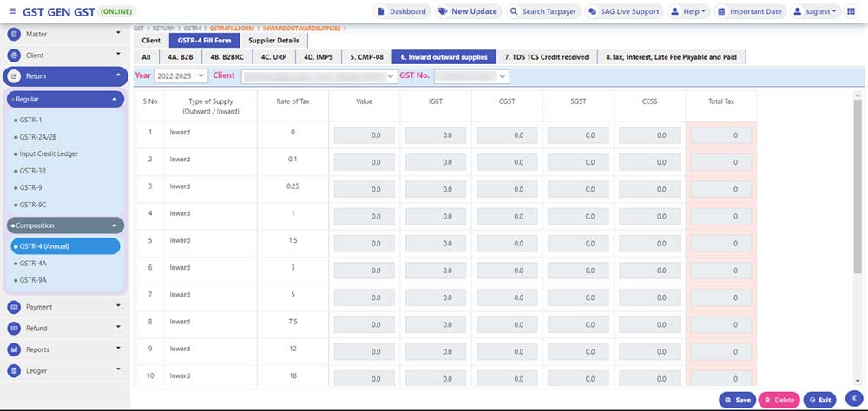This screenshot has height=411, width=868.
Task: Click the Ledger sidebar icon
Action: (14, 370)
